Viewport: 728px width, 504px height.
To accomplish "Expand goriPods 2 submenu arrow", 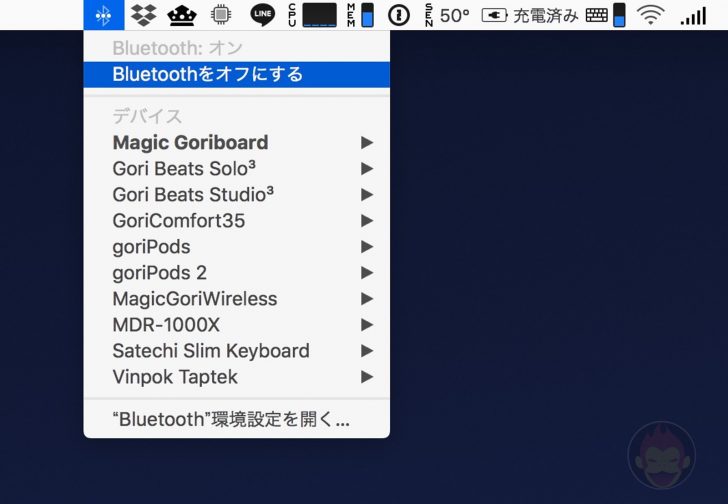I will tap(367, 272).
